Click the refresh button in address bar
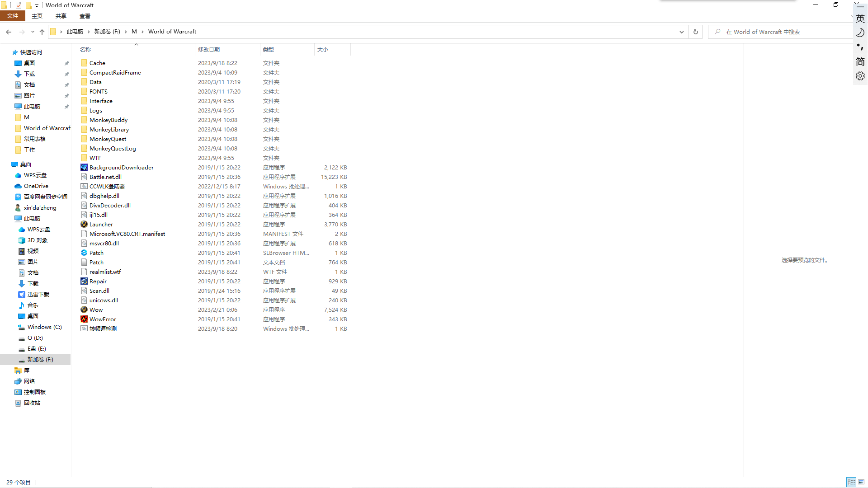This screenshot has height=488, width=868. point(695,32)
